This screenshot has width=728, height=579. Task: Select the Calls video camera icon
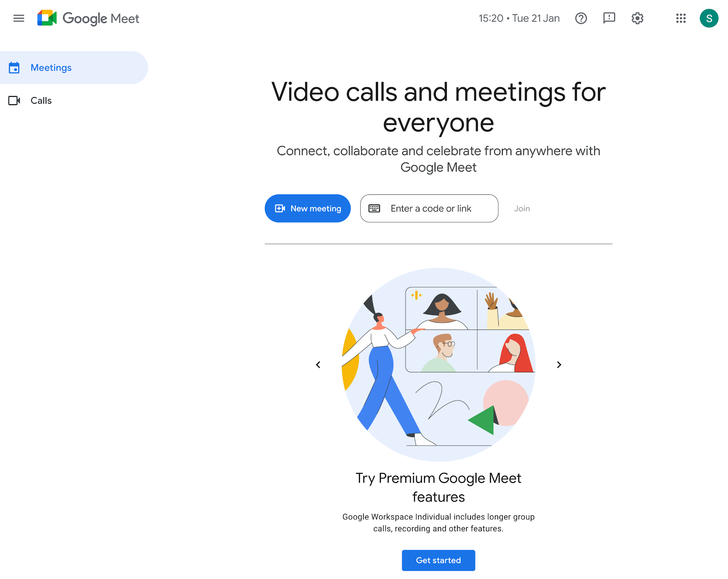click(14, 101)
